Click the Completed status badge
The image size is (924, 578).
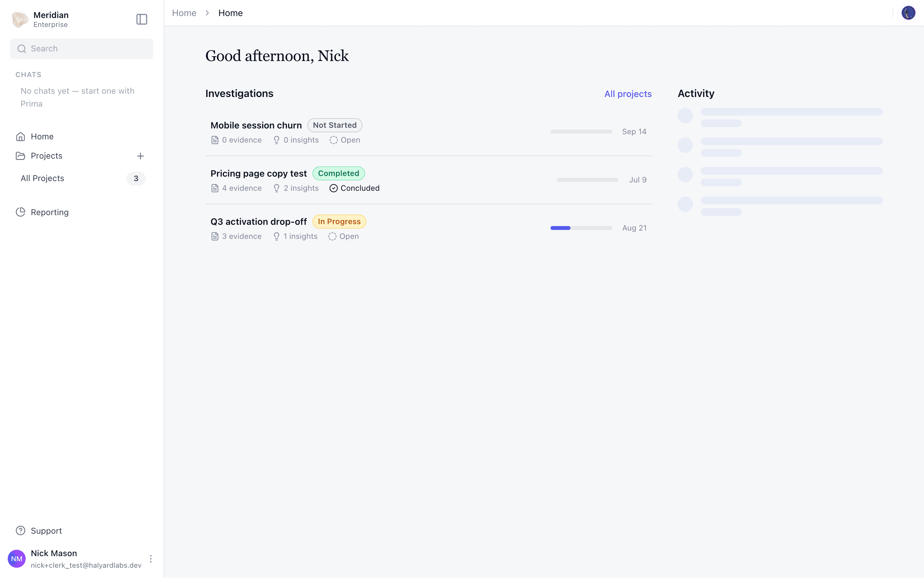(x=339, y=173)
